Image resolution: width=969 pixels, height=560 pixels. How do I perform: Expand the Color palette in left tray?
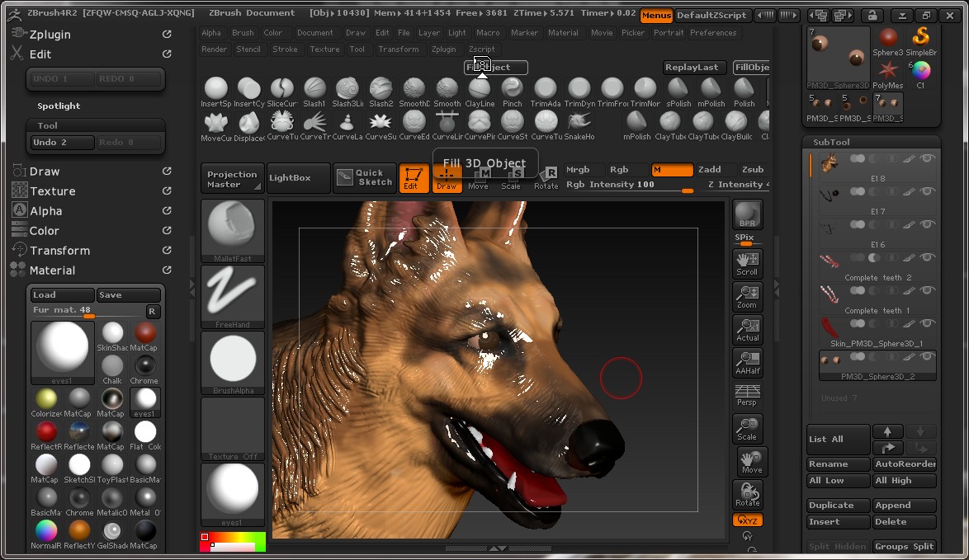(44, 231)
